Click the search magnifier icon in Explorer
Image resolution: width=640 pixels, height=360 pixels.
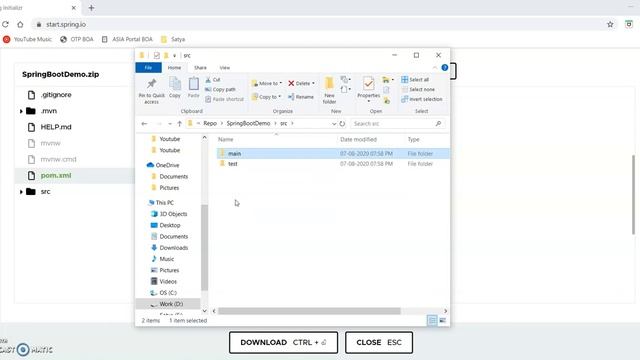pyautogui.click(x=438, y=123)
